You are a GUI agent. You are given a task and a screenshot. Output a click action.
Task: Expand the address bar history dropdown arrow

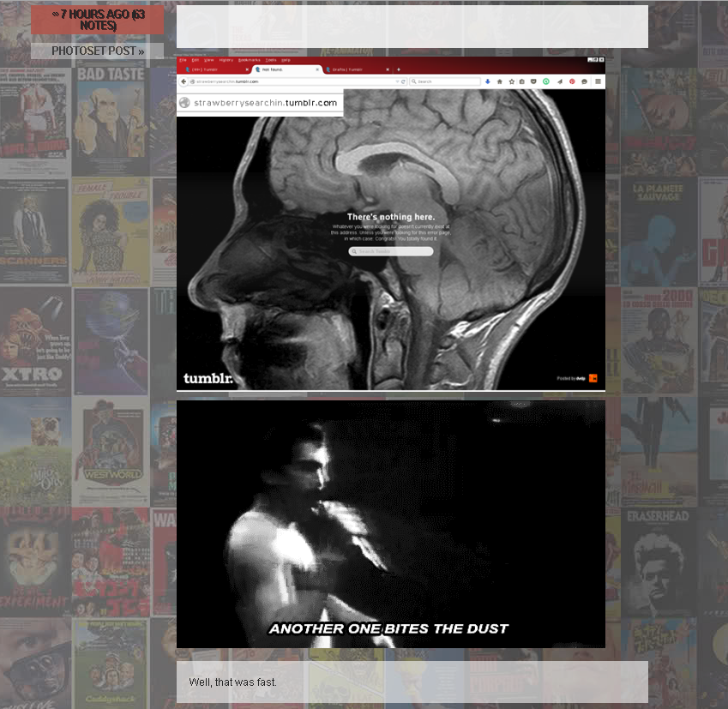(397, 81)
